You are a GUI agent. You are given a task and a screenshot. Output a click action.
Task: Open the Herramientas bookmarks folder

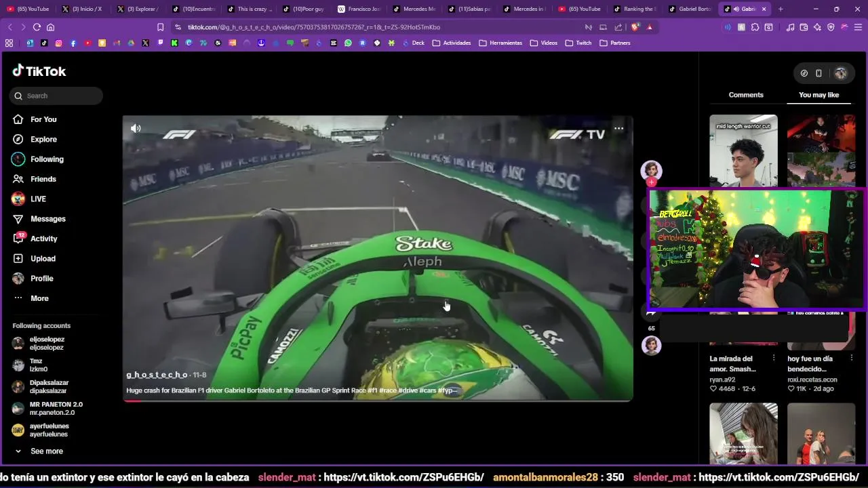coord(500,43)
